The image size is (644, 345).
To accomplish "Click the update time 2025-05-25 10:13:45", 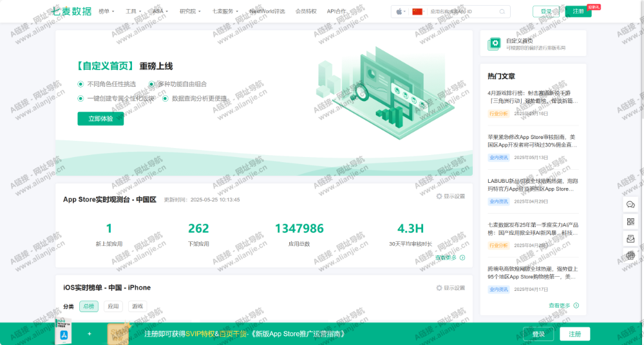I will [x=215, y=200].
